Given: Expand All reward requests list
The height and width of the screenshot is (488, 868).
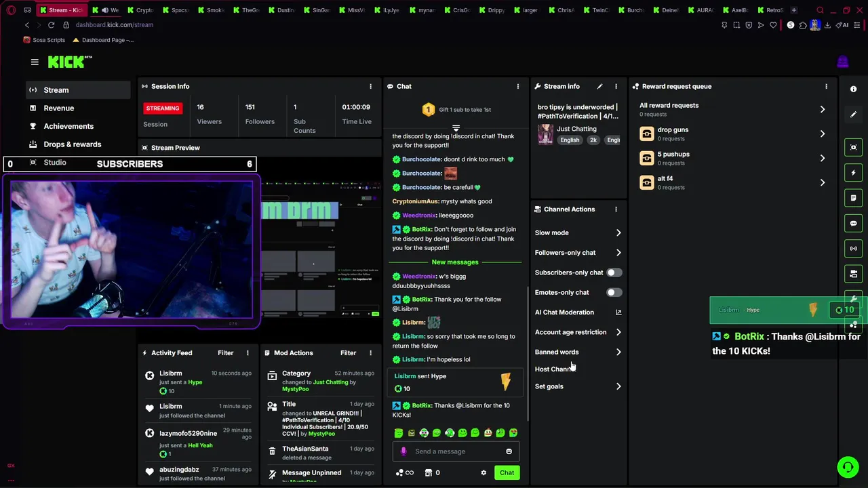Looking at the screenshot, I should (x=823, y=109).
